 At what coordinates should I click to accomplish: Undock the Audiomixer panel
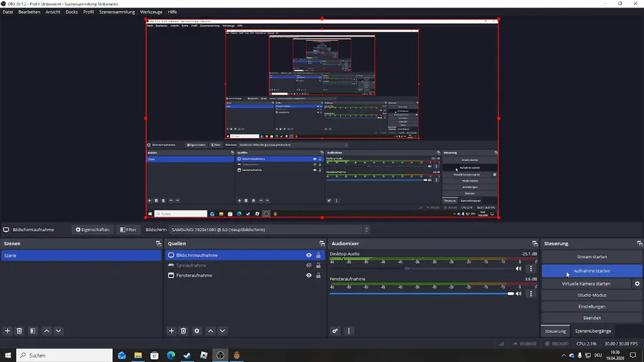tap(535, 244)
